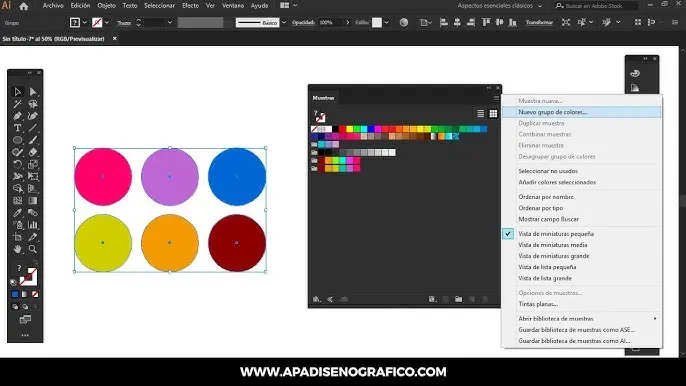Pick the Paintbrush tool
The height and width of the screenshot is (386, 686).
[33, 140]
